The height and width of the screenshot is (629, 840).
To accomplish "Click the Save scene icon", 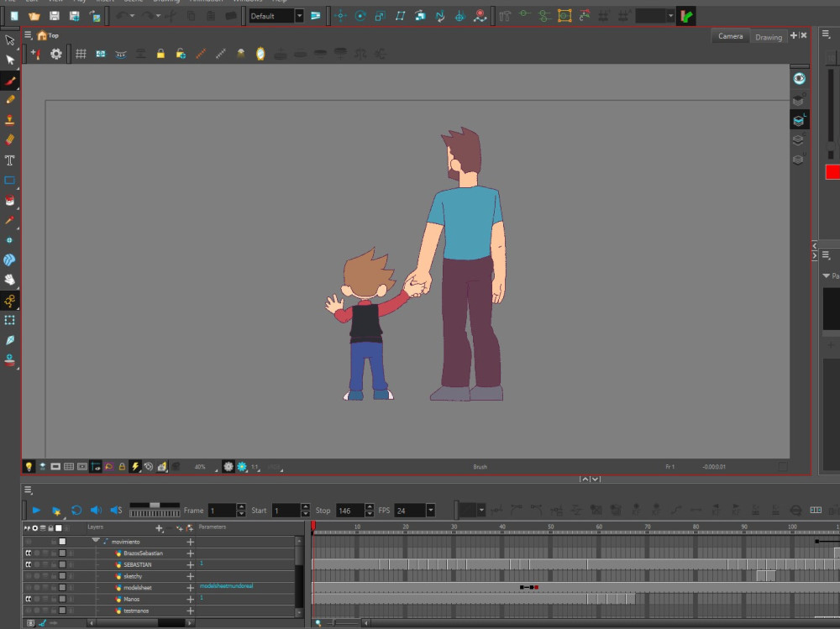I will [54, 16].
